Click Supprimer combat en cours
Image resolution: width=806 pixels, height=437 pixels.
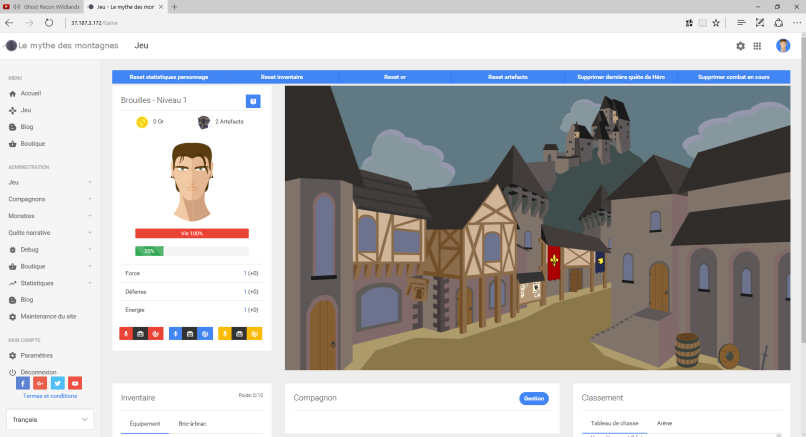point(734,77)
